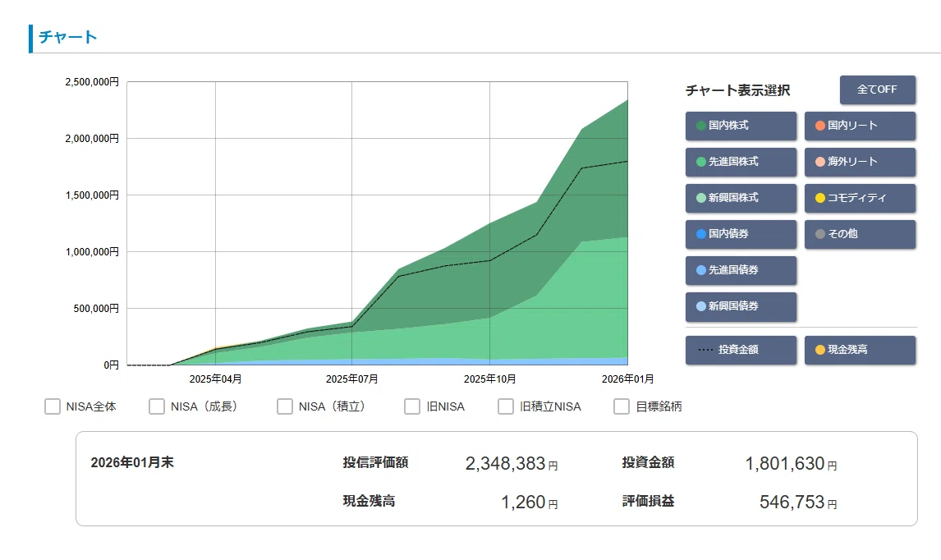Screen dimensions: 941x560
Task: Toggle the 国内債券 chart series button
Action: coord(741,233)
